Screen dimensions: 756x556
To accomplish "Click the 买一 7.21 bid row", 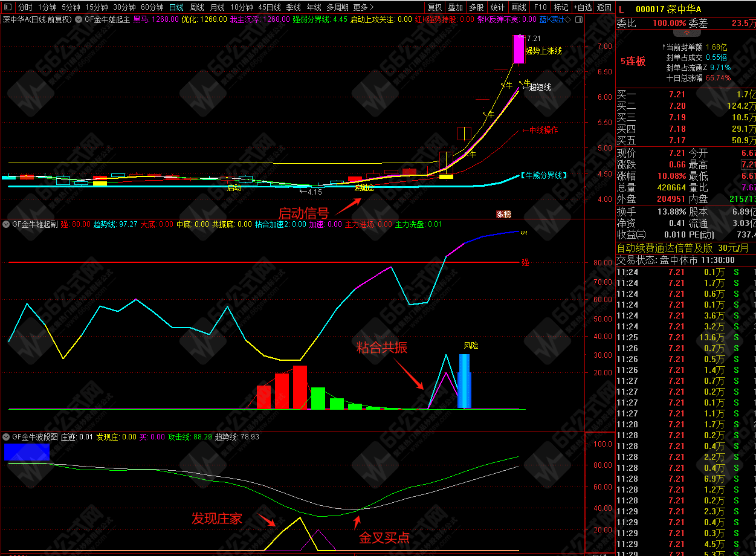I will [686, 94].
